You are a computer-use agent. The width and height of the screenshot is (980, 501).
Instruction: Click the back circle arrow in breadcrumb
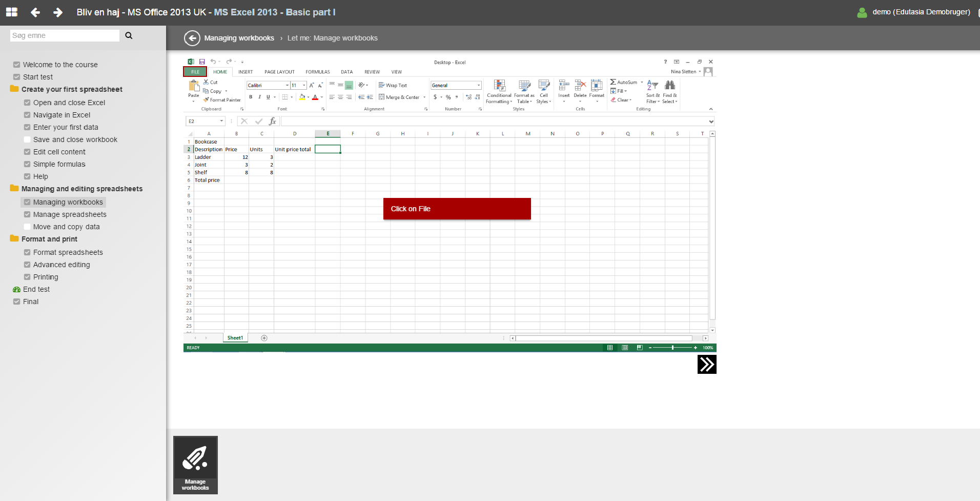[x=192, y=38]
